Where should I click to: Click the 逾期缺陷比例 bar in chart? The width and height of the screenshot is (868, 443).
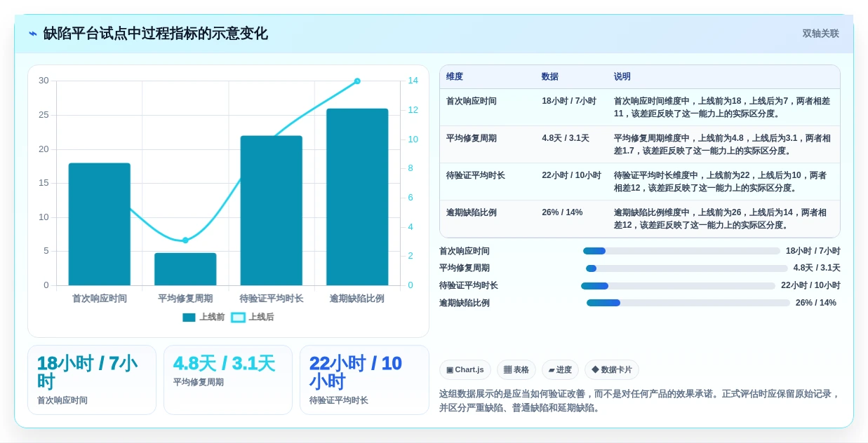point(357,197)
